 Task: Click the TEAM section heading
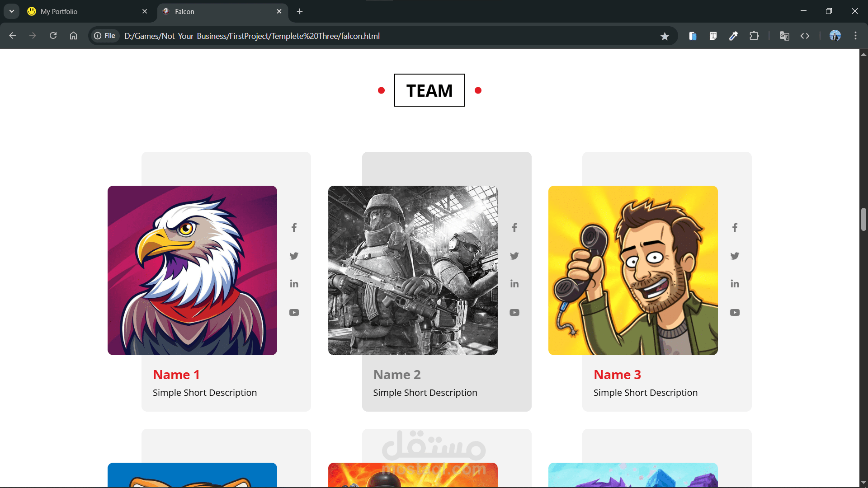tap(429, 90)
